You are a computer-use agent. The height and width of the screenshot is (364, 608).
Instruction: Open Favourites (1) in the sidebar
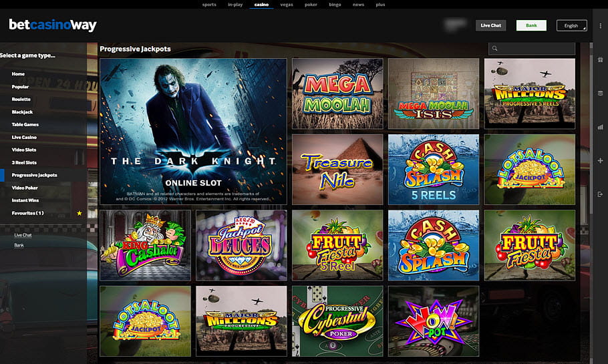(x=28, y=213)
